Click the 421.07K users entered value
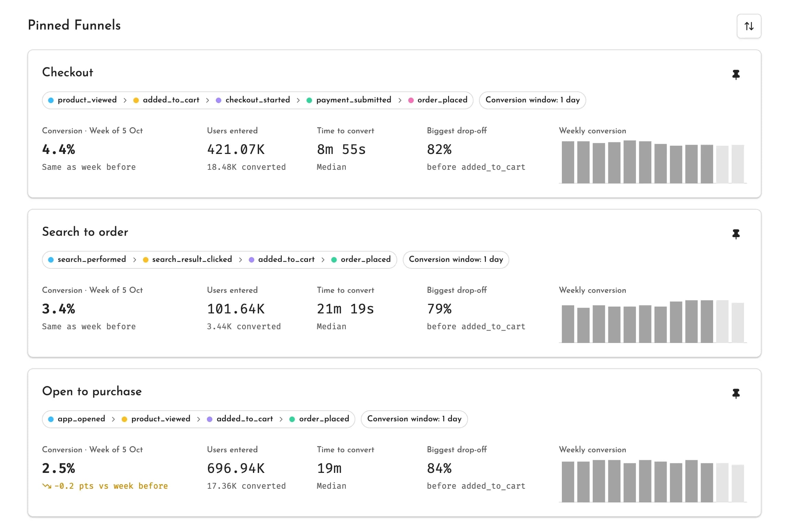 [x=236, y=149]
